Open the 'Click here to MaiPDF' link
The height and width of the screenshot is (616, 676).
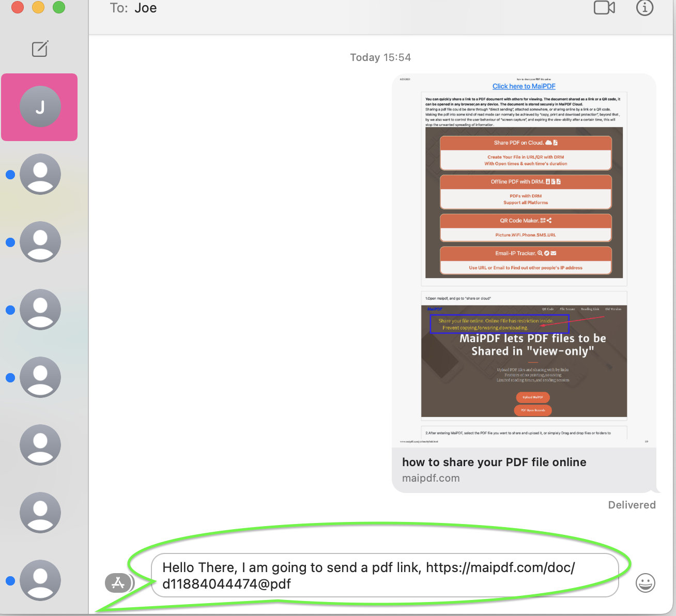click(x=524, y=86)
